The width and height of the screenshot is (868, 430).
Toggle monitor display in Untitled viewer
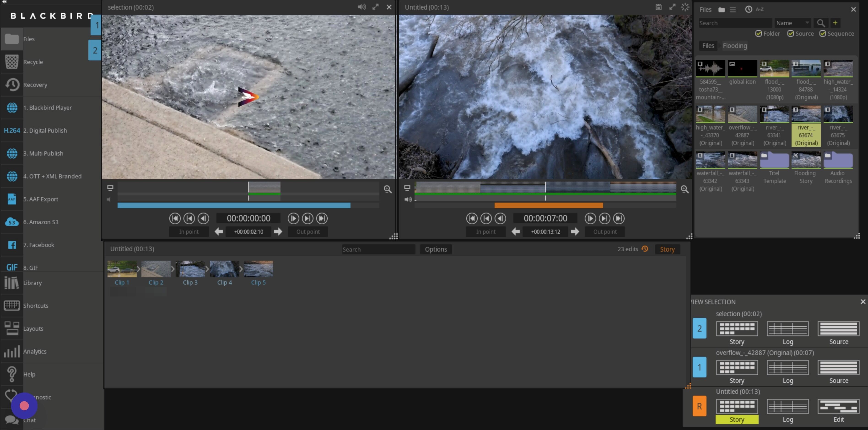pos(407,188)
